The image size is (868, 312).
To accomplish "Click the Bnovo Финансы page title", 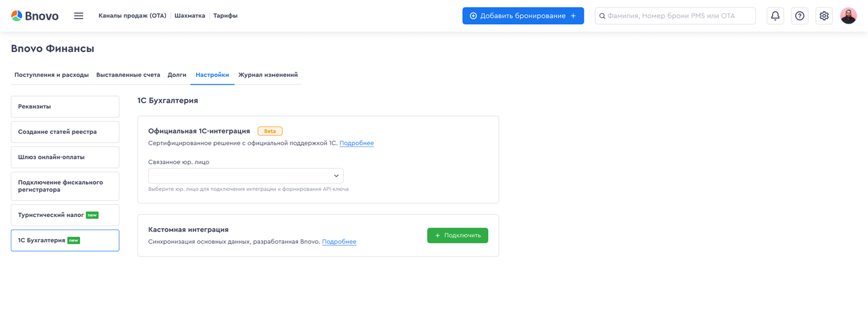I will coord(53,49).
